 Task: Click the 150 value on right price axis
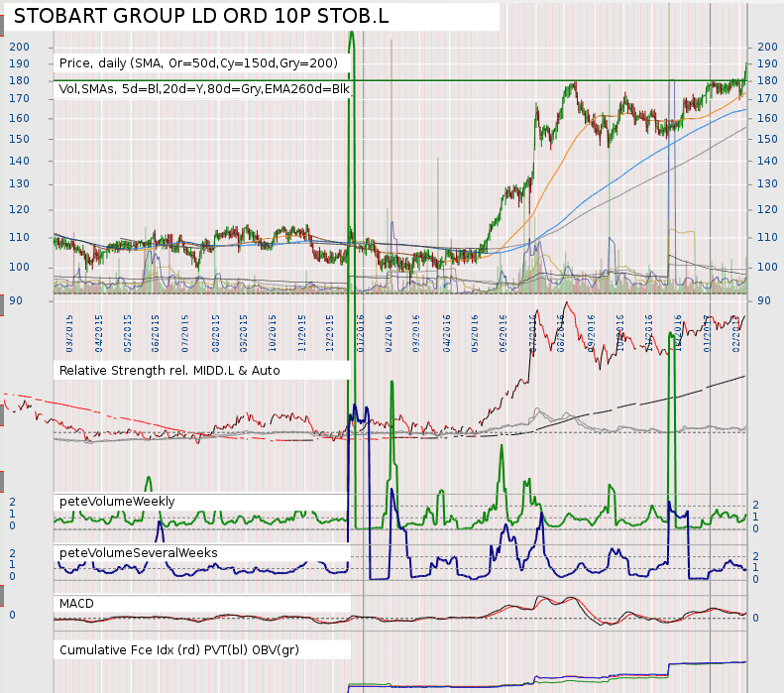pos(767,139)
